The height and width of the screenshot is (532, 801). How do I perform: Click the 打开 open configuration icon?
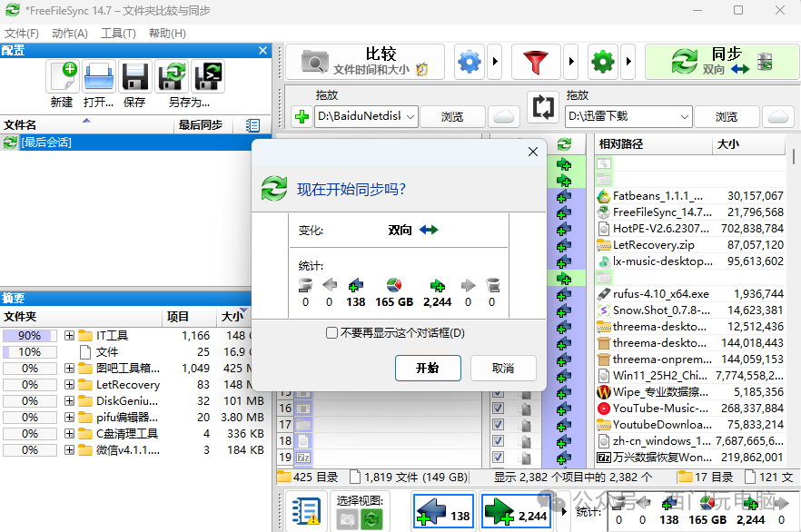(x=99, y=76)
